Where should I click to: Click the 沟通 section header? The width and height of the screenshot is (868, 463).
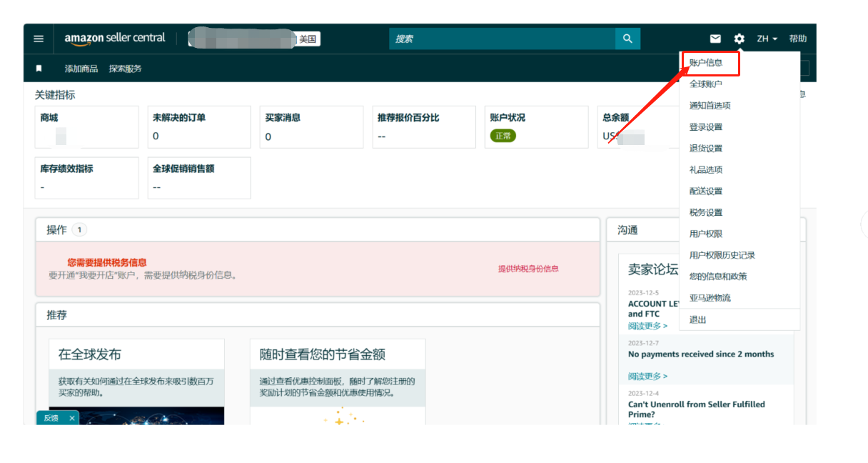[x=627, y=230]
